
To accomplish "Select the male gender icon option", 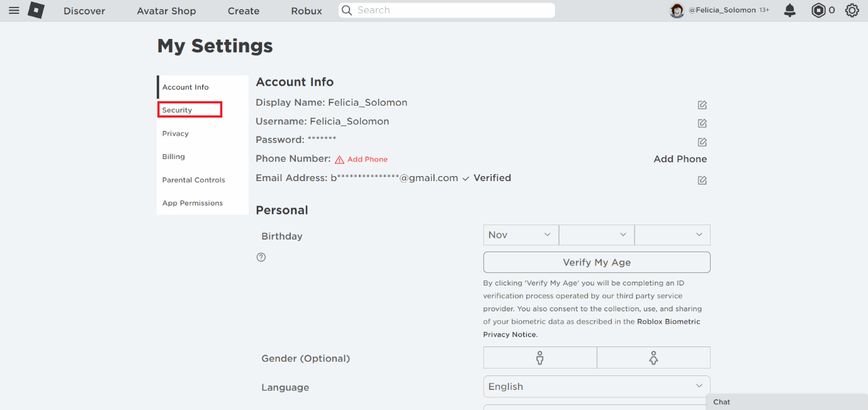I will [539, 358].
